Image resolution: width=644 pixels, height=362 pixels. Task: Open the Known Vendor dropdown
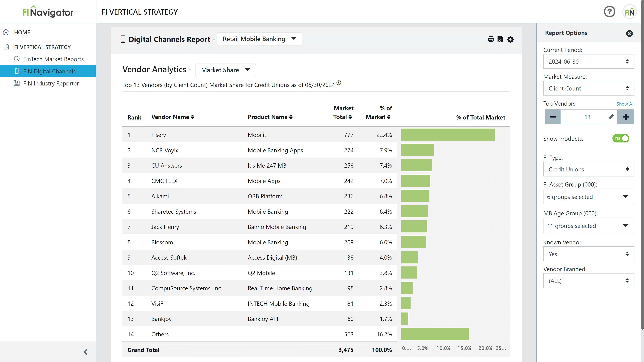tap(588, 254)
